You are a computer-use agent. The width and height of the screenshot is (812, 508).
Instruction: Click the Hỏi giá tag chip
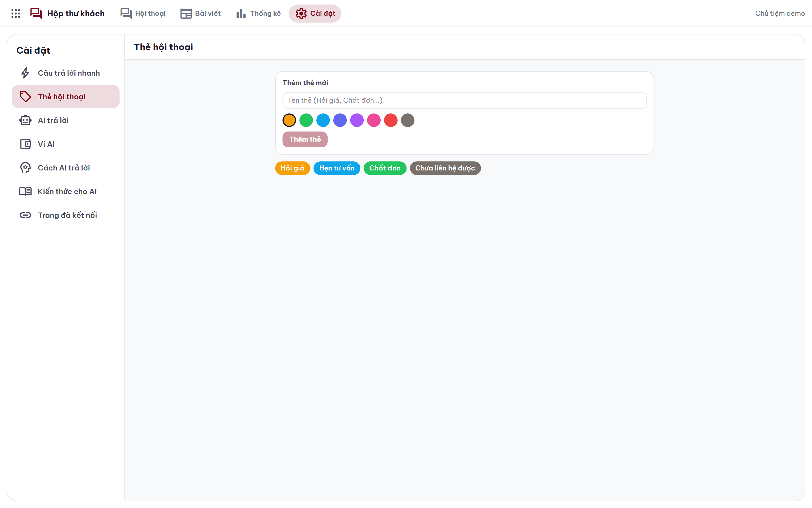point(293,168)
